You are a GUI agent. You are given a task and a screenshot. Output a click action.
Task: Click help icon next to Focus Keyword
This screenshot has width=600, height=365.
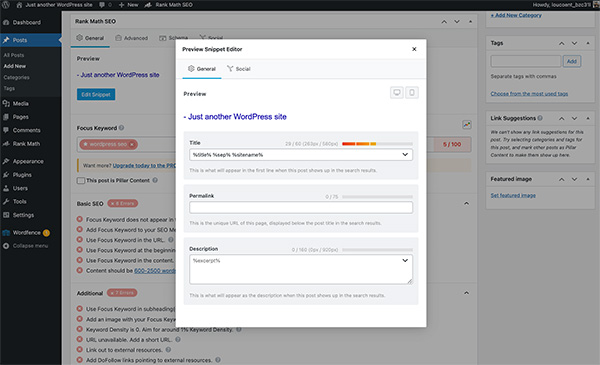121,128
